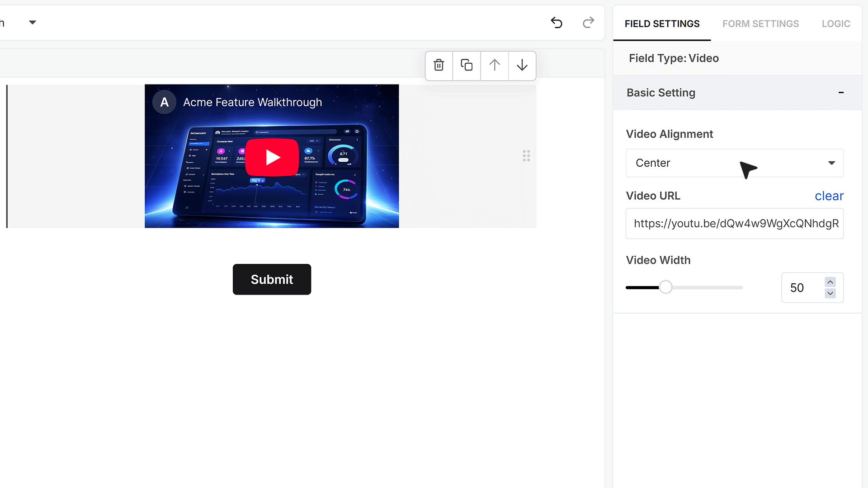Screen dimensions: 868x488
Task: Move video field up with arrow icon
Action: click(x=495, y=66)
